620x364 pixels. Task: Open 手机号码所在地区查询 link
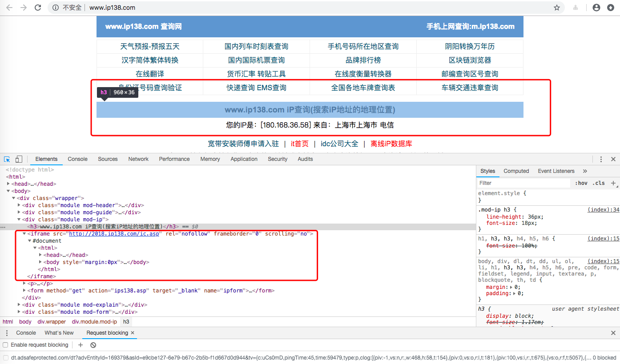coord(363,46)
